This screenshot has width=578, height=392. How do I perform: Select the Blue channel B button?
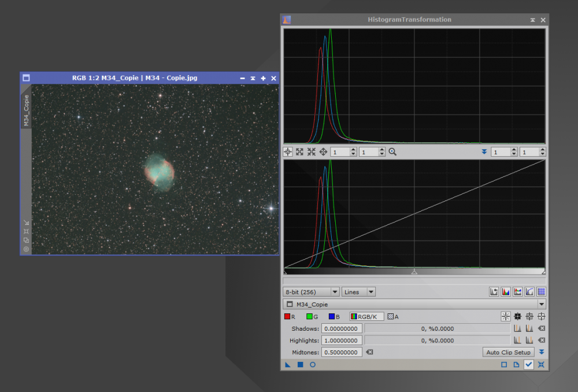point(334,316)
